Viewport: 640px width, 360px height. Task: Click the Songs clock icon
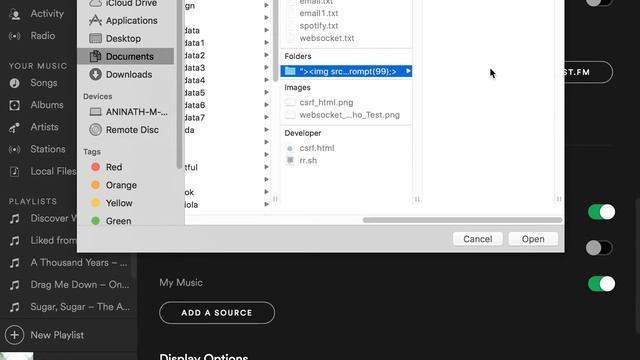15,83
